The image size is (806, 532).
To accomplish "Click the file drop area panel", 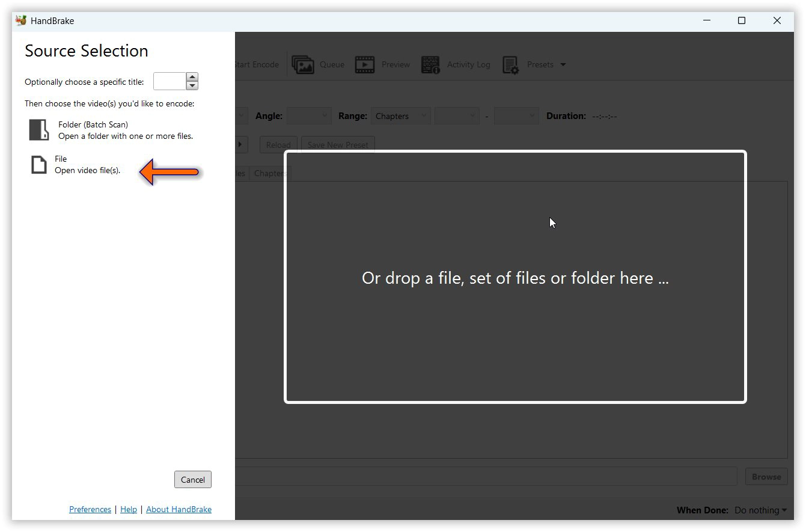I will (515, 277).
